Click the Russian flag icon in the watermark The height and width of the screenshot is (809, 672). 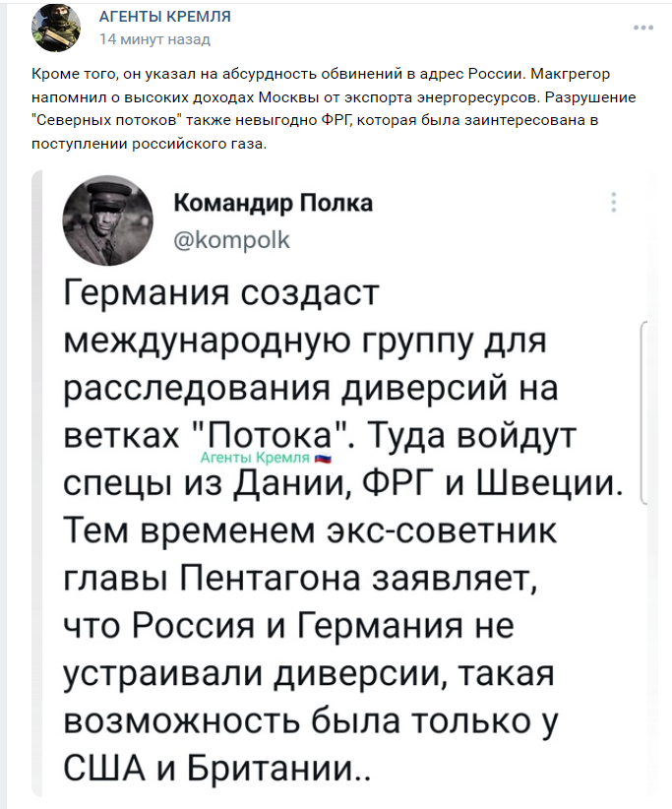click(324, 458)
